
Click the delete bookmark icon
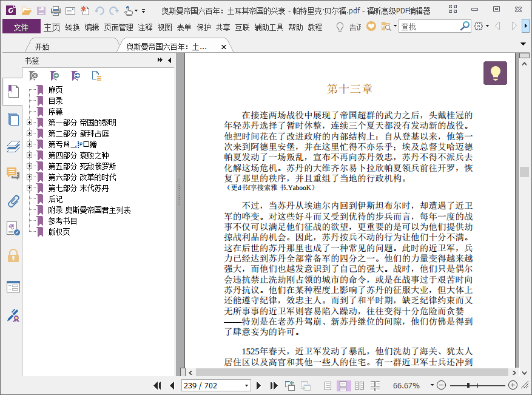point(33,76)
